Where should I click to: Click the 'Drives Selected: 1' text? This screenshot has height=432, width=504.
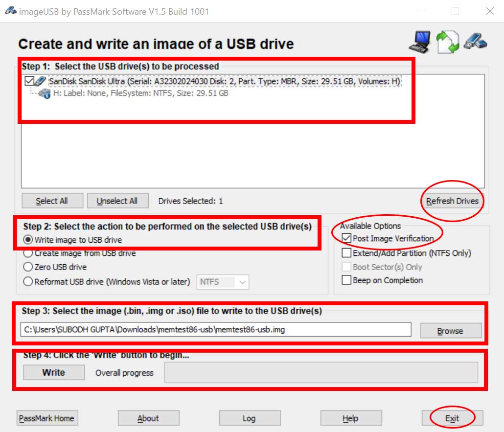190,201
